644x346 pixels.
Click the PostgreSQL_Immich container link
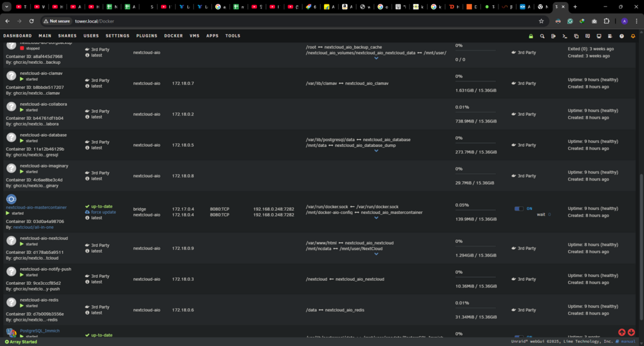(40, 331)
